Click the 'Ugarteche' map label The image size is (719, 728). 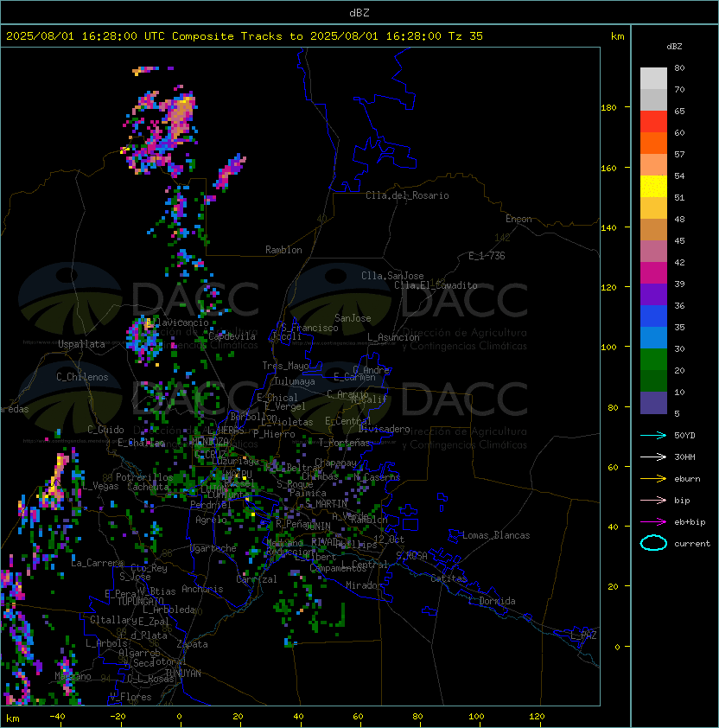point(213,548)
